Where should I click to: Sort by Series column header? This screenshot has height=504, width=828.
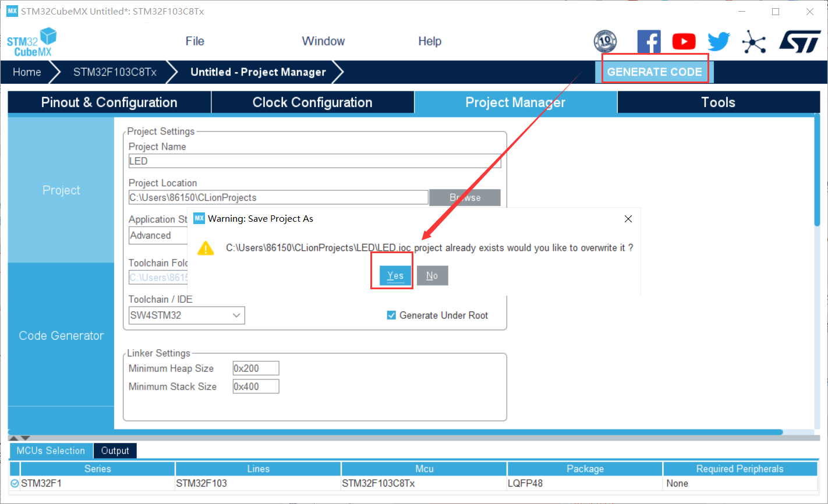97,469
